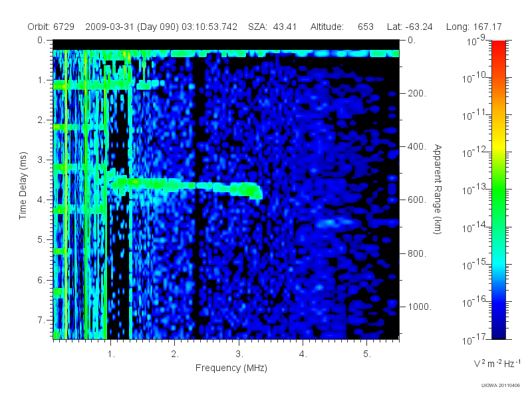The image size is (532, 399).
Task: Click the cyan band along the plot's top edge
Action: point(226,54)
